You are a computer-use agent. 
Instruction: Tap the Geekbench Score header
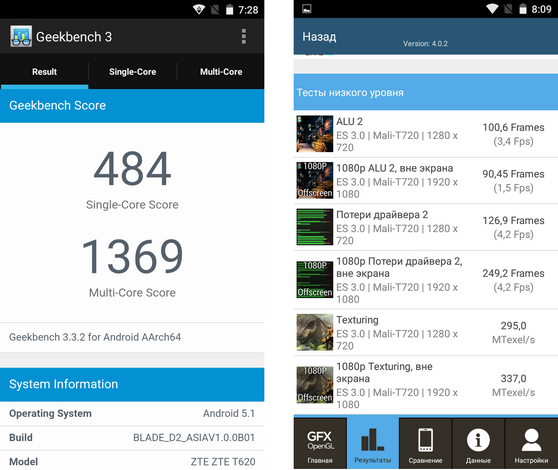pos(132,106)
